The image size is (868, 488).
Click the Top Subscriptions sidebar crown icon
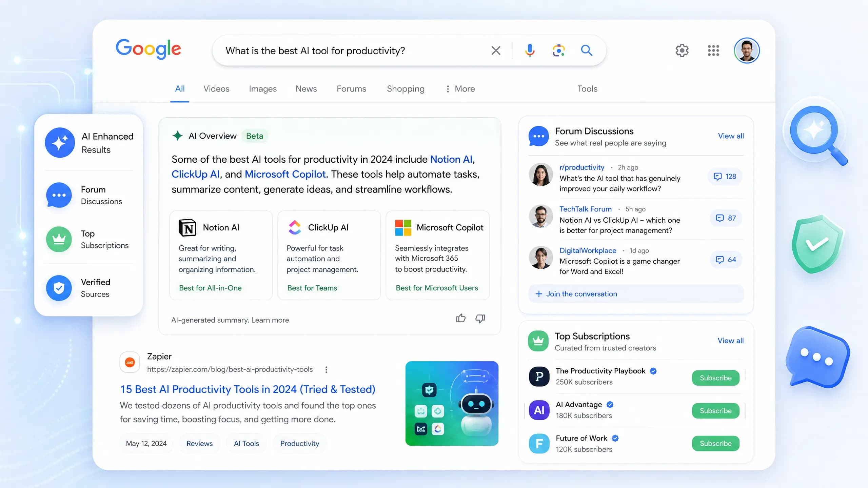point(59,239)
